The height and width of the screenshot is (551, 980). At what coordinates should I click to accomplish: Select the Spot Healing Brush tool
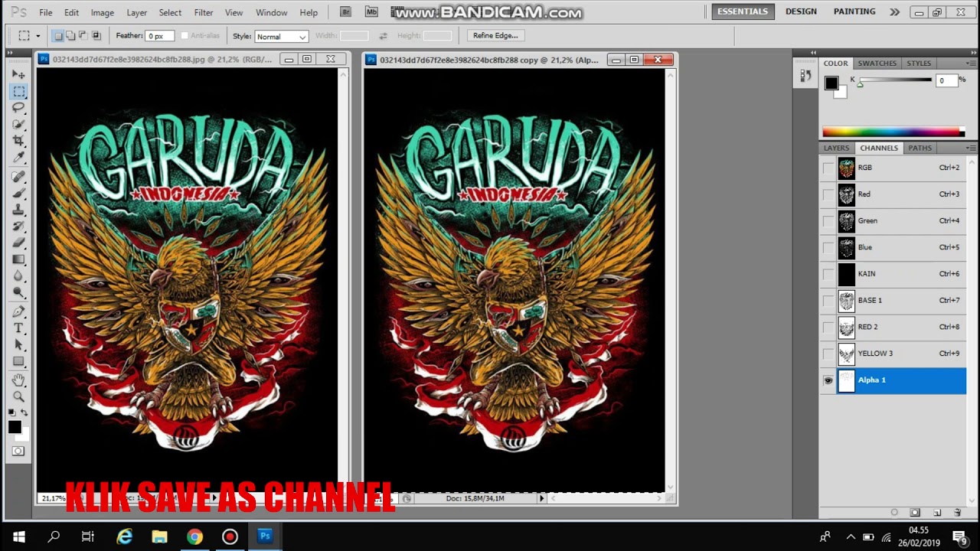[18, 177]
